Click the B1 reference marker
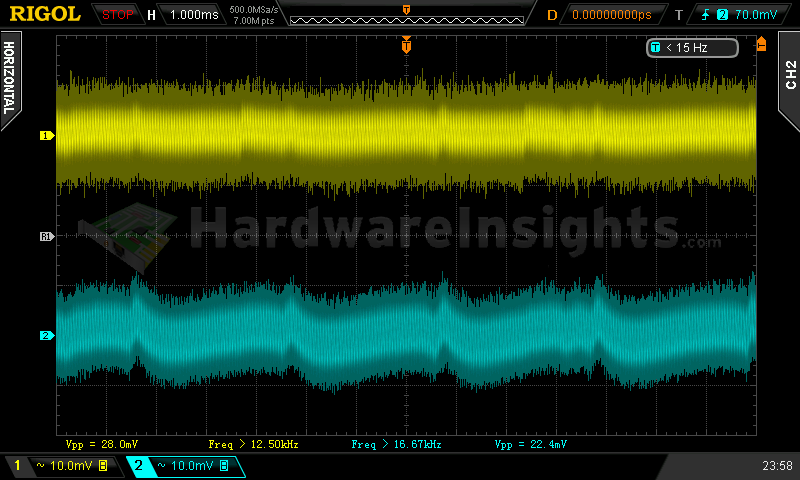The width and height of the screenshot is (800, 480). click(45, 236)
